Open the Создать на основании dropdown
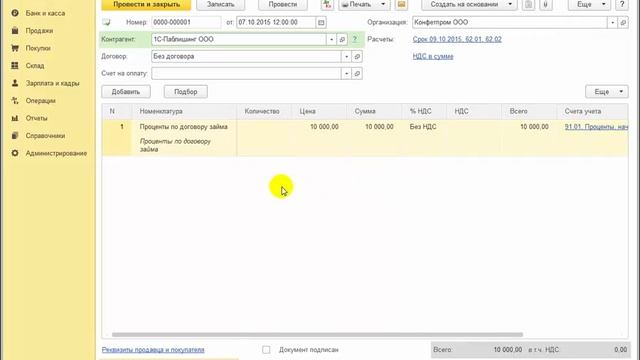640x360 pixels. click(x=469, y=4)
